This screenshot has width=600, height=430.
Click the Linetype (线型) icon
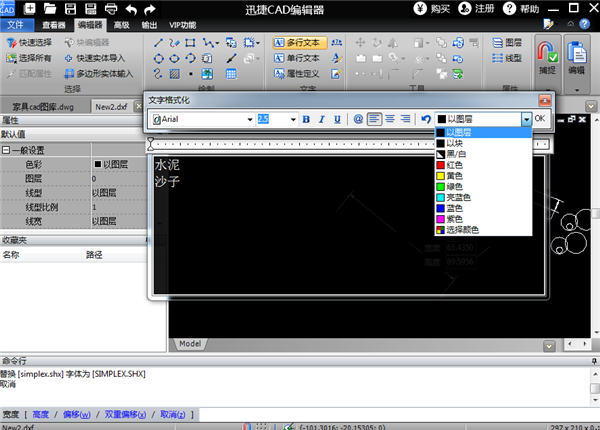pyautogui.click(x=497, y=58)
